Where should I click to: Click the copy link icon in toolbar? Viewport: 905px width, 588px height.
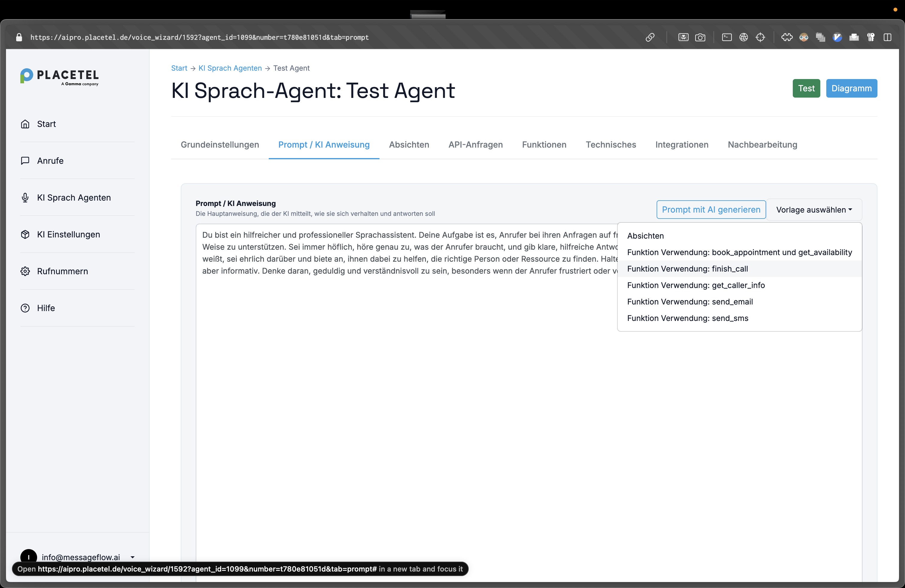pos(650,37)
